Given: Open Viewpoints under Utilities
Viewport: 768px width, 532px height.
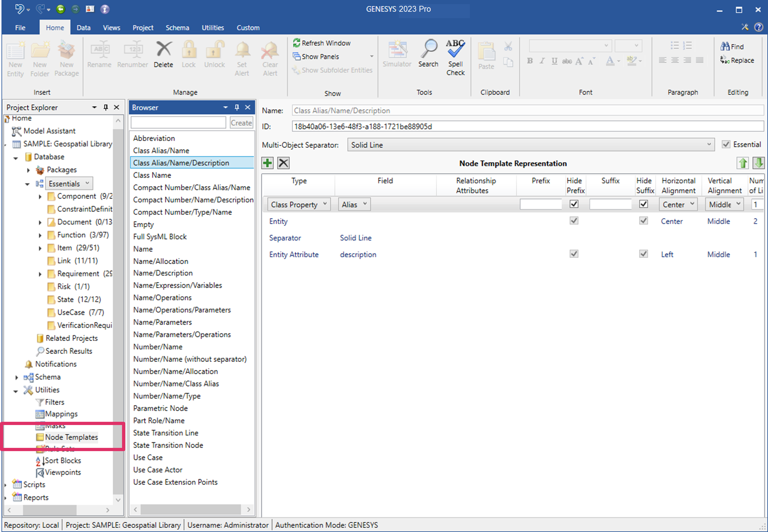Looking at the screenshot, I should coord(63,472).
